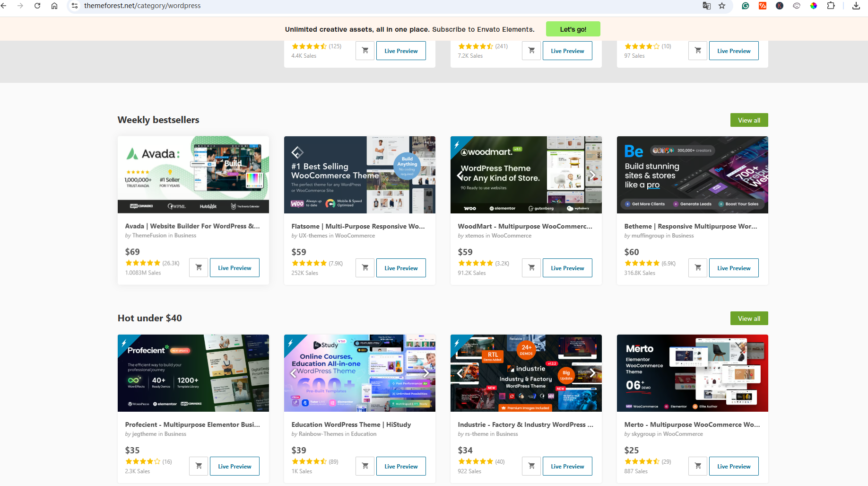Add Flatsome theme to cart
The height and width of the screenshot is (486, 868).
point(365,268)
